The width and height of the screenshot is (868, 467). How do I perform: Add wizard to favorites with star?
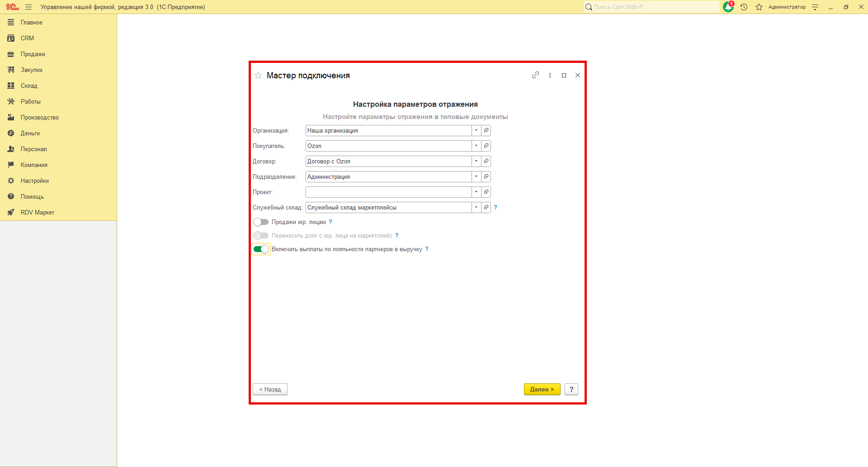tap(258, 76)
